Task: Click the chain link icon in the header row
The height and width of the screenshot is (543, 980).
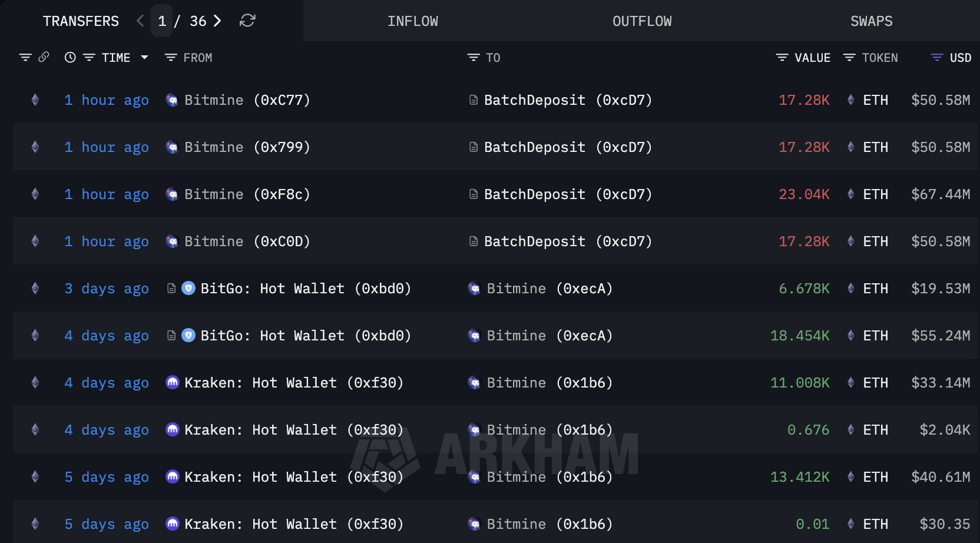Action: (x=43, y=57)
